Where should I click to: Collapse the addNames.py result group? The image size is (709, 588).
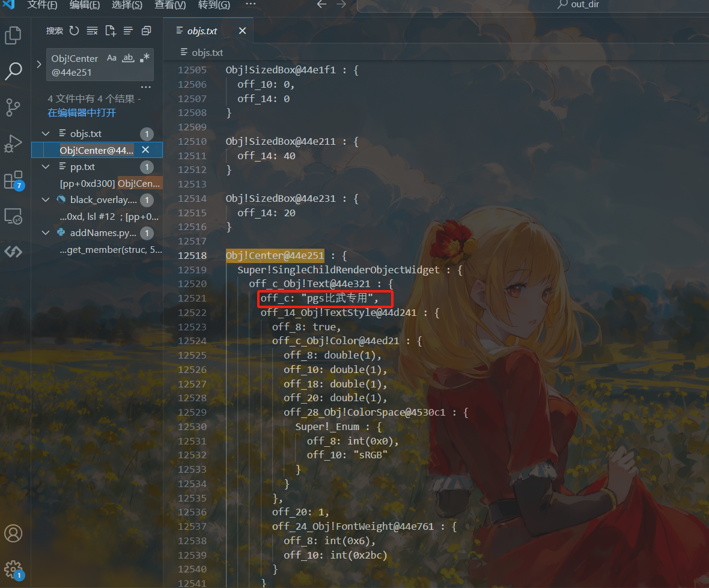coord(46,232)
